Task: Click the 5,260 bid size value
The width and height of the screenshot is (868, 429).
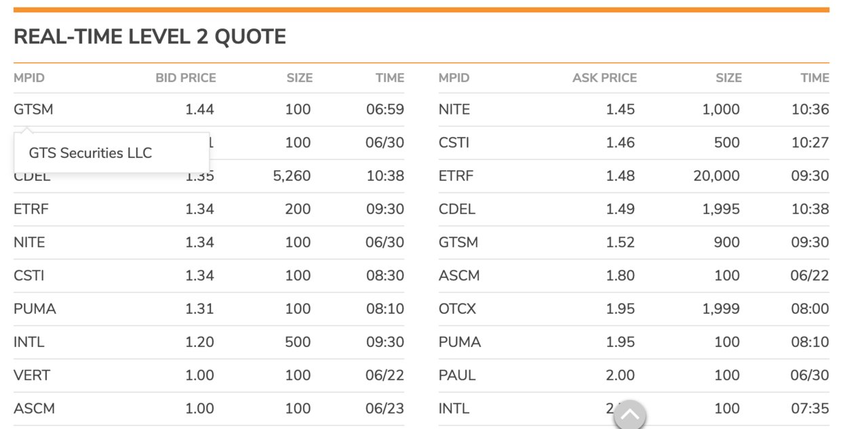Action: (291, 176)
